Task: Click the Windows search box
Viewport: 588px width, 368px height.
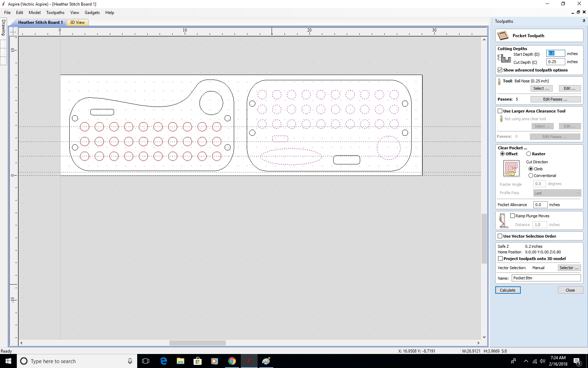Action: click(x=76, y=361)
